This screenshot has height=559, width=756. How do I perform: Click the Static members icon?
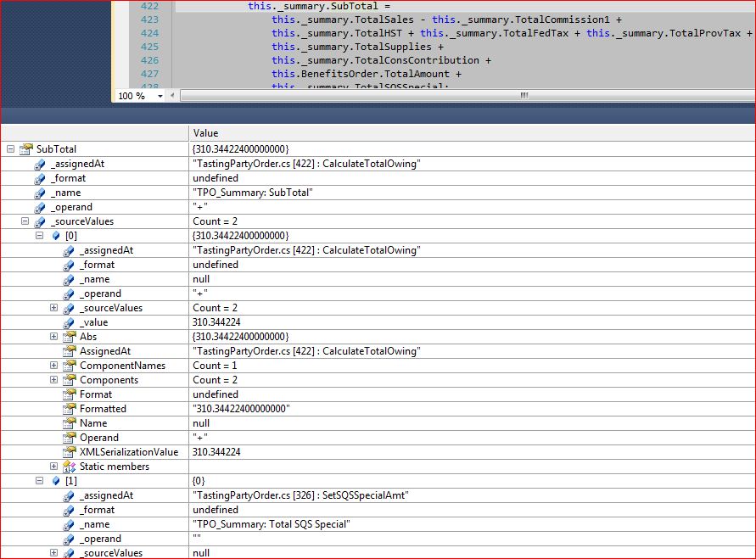pos(70,467)
